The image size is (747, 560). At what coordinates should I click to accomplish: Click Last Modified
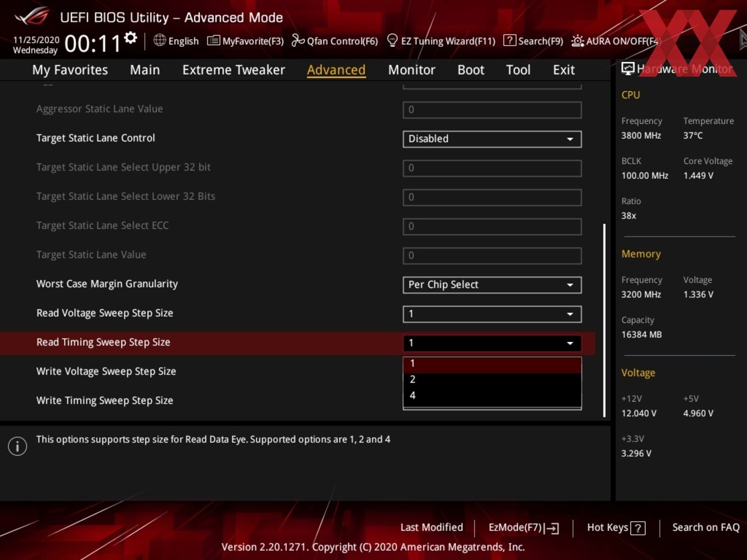coord(431,528)
